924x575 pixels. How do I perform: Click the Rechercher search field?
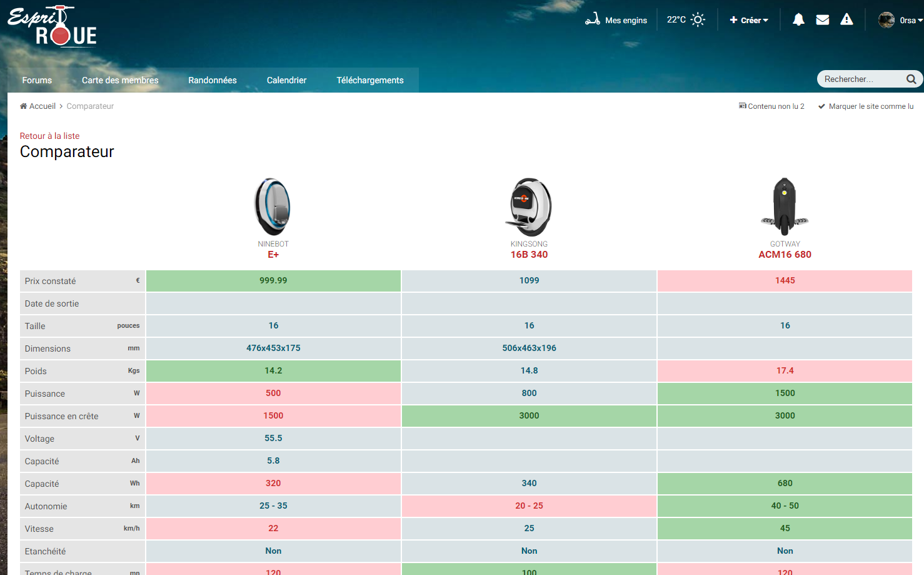[x=863, y=79]
